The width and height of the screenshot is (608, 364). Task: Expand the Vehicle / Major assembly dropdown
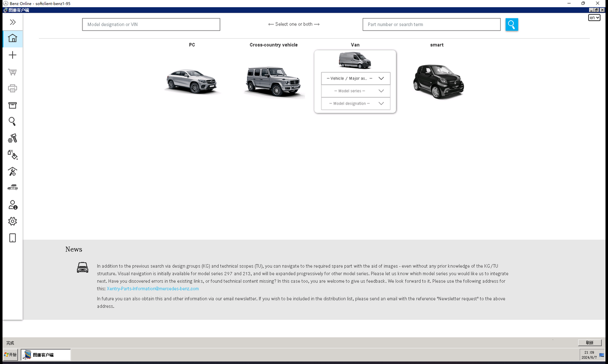tap(356, 79)
